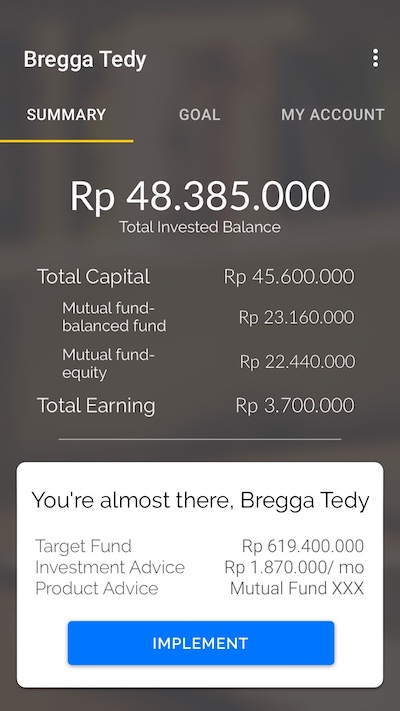Viewport: 400px width, 711px height.
Task: Select the Target Fund Rp 619.400.000 value
Action: [303, 546]
